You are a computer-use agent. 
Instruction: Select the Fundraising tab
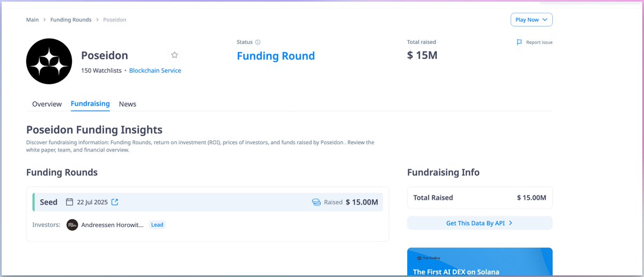tap(90, 104)
